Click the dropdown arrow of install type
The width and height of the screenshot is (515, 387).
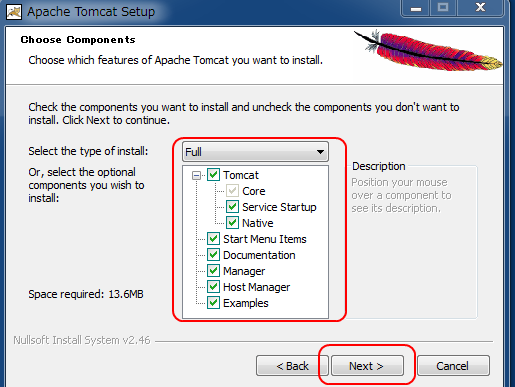(x=320, y=152)
